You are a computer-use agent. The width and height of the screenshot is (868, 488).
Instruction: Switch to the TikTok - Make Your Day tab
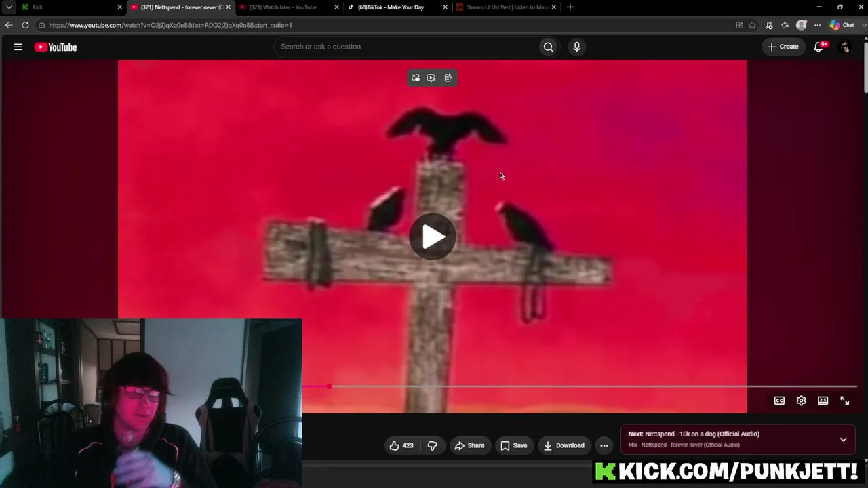pyautogui.click(x=397, y=7)
